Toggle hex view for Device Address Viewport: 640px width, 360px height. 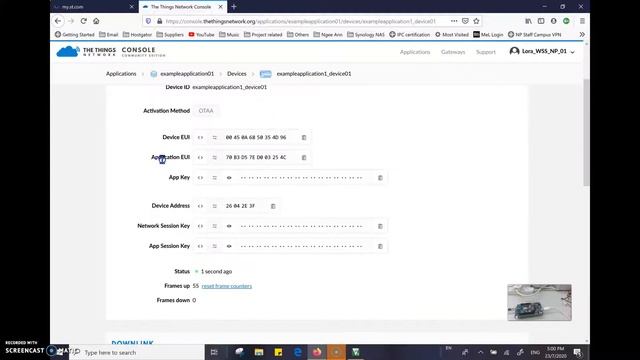click(x=200, y=206)
